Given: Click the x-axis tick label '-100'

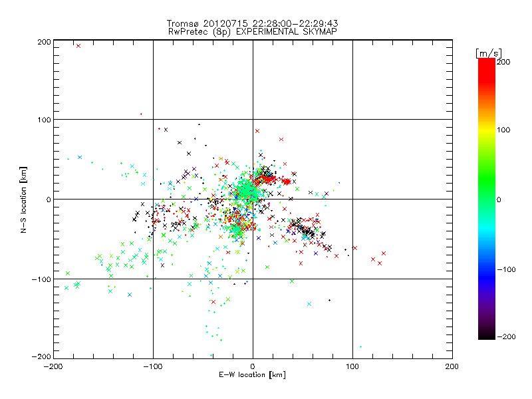Looking at the screenshot, I should click(153, 366).
